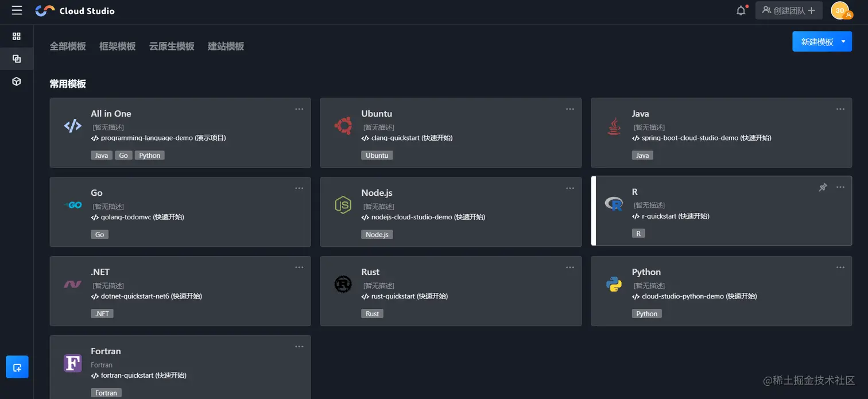Screen dimensions: 868x399
Task: Click the Ubuntu tag label
Action: point(377,156)
